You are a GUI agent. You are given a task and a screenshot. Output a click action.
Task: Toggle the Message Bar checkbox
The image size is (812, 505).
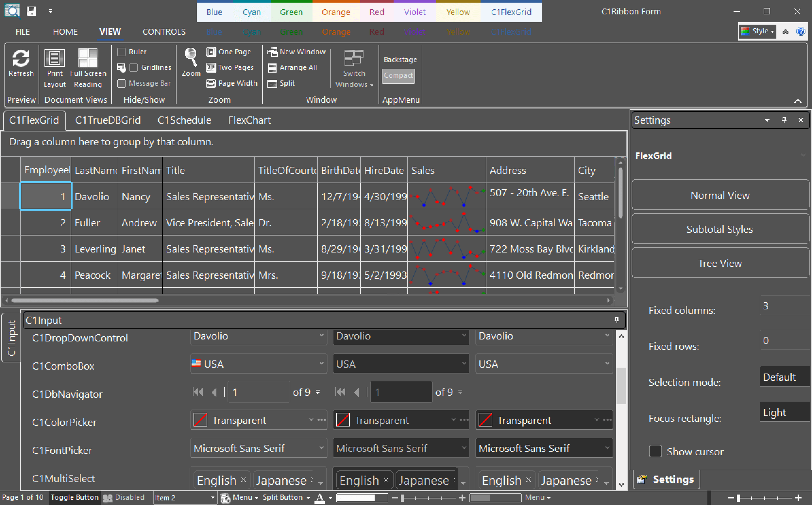(122, 83)
